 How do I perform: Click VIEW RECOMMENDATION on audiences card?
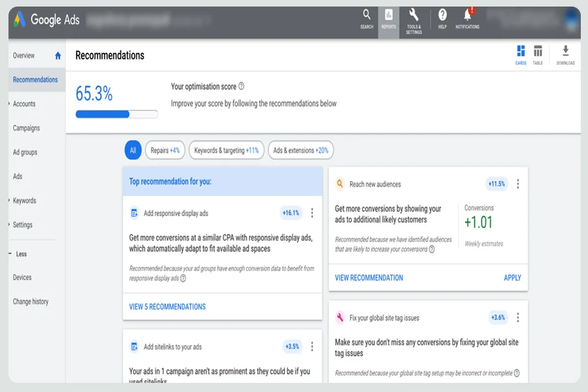pos(369,278)
